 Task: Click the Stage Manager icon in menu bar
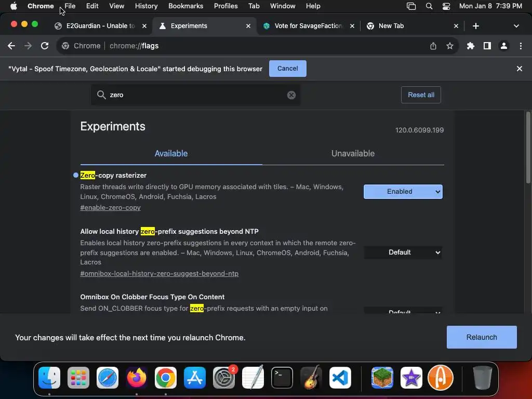point(411,6)
